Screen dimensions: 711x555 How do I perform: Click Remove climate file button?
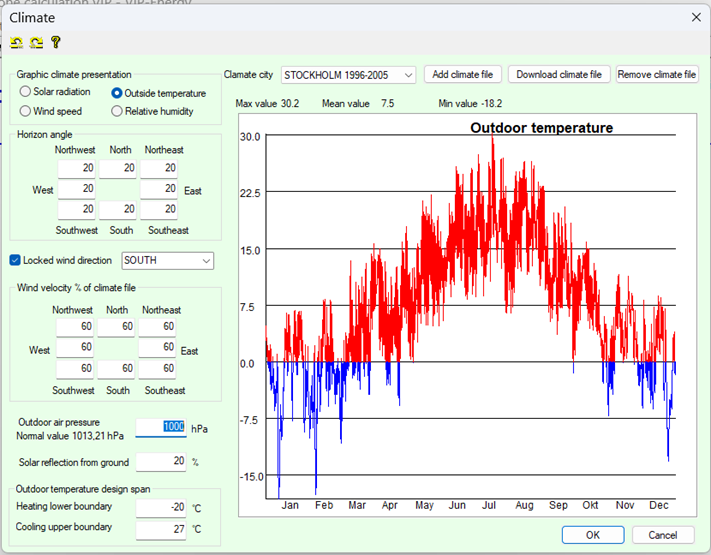[x=656, y=75]
